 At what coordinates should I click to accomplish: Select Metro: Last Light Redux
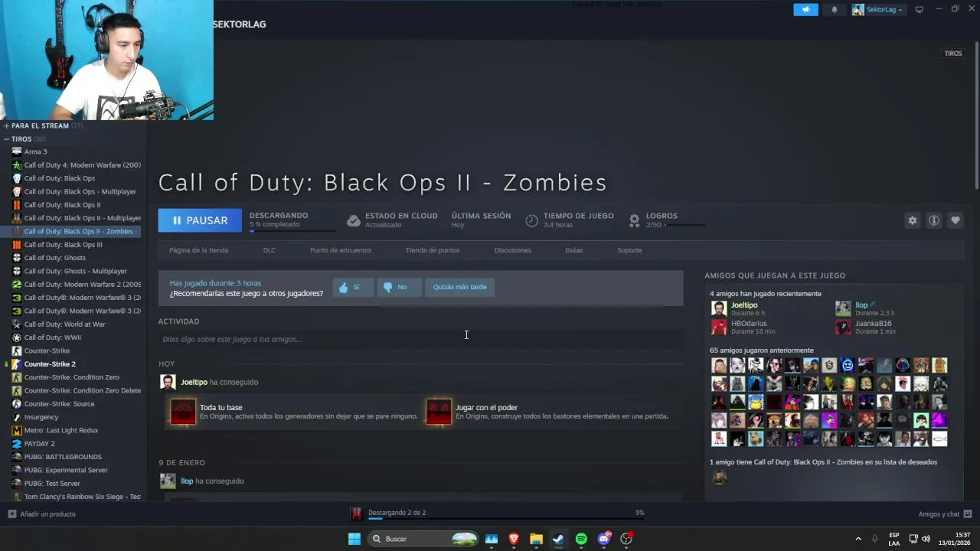(x=61, y=430)
